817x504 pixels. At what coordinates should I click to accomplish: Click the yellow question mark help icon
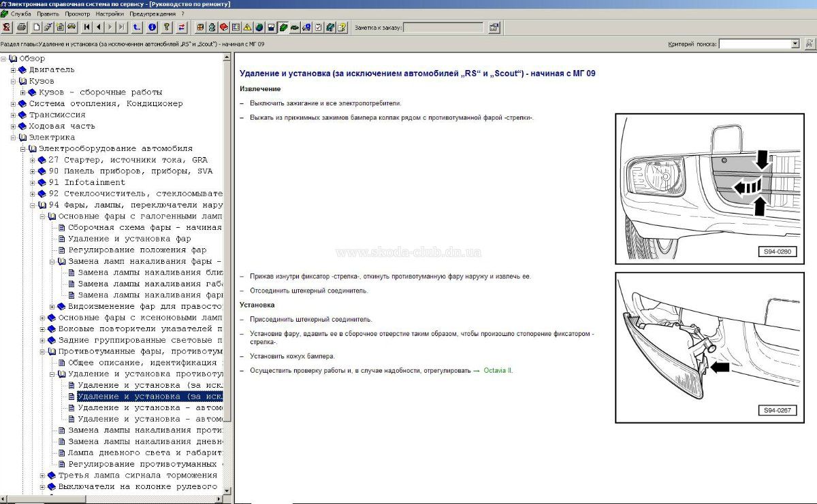click(166, 27)
